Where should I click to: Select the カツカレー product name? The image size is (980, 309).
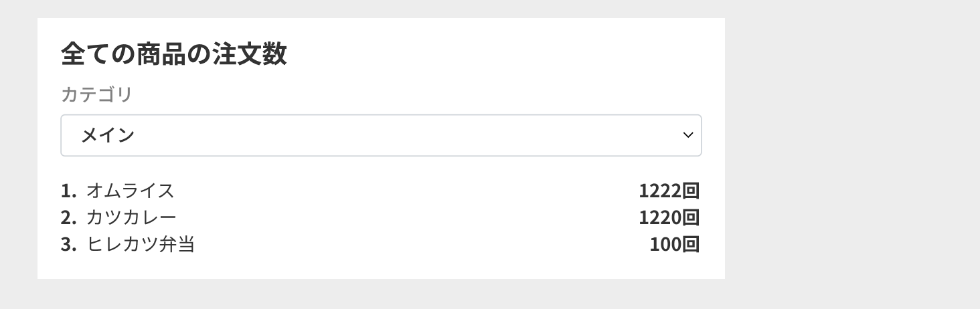point(131,218)
